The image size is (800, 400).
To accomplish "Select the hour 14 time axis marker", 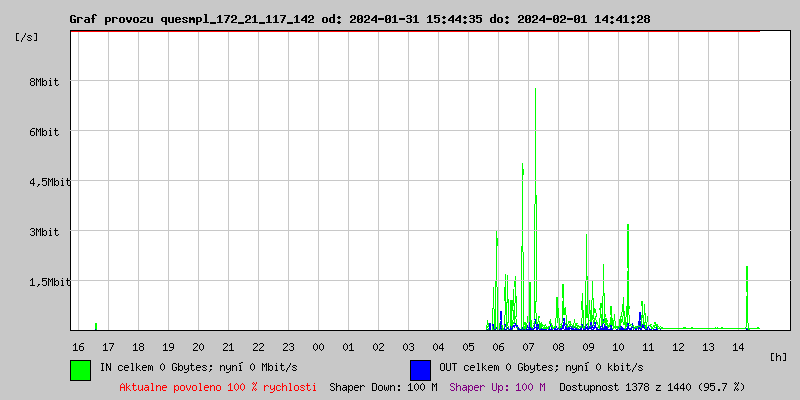I will pyautogui.click(x=738, y=346).
